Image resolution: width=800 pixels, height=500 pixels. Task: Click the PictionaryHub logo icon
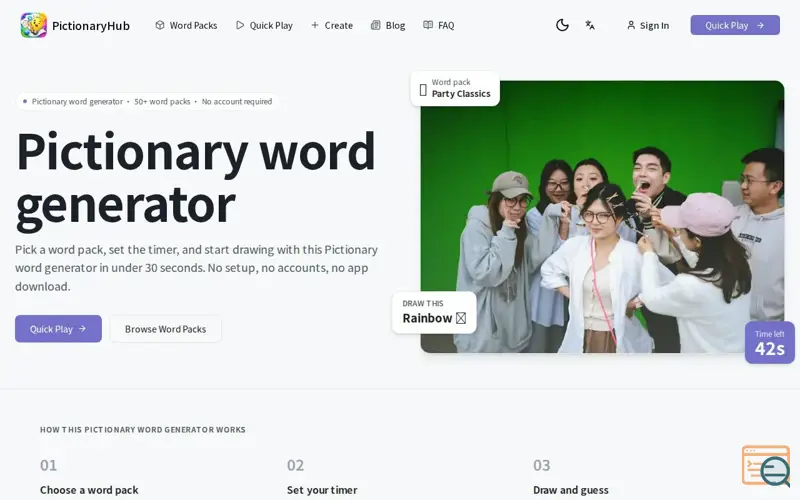34,25
